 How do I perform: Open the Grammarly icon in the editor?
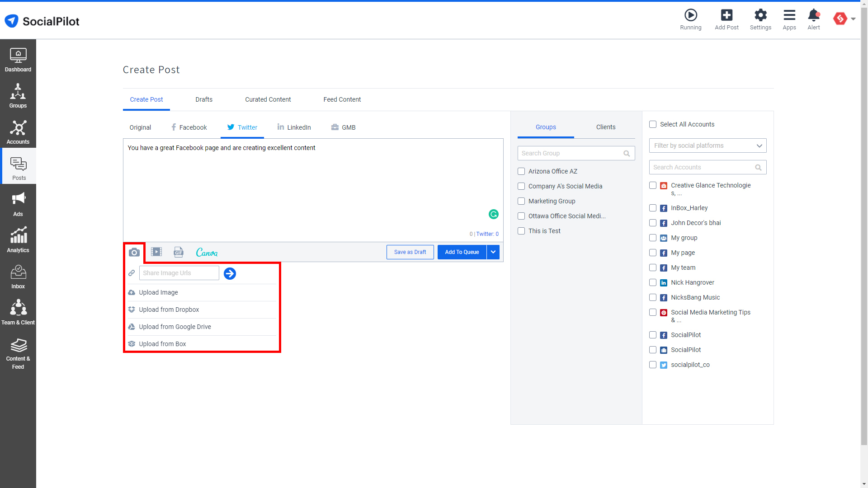(493, 214)
